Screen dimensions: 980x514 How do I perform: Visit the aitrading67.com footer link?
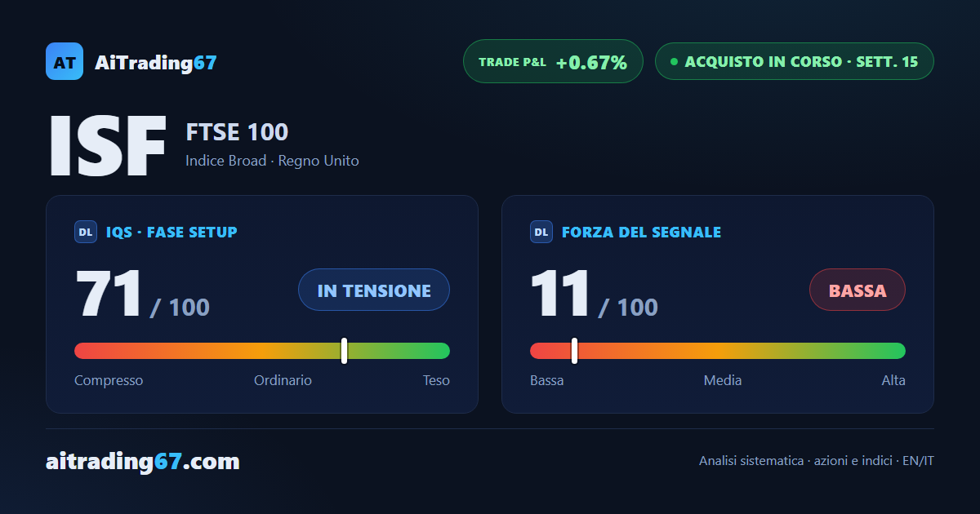143,462
